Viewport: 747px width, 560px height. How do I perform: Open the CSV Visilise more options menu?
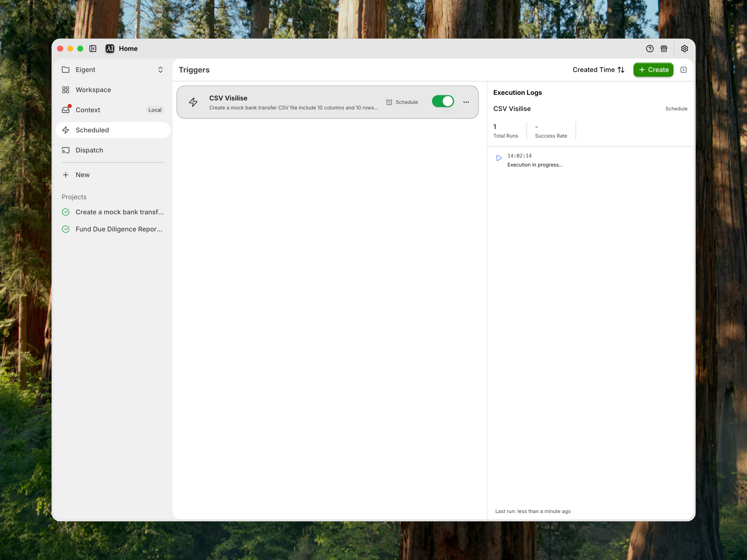click(466, 102)
